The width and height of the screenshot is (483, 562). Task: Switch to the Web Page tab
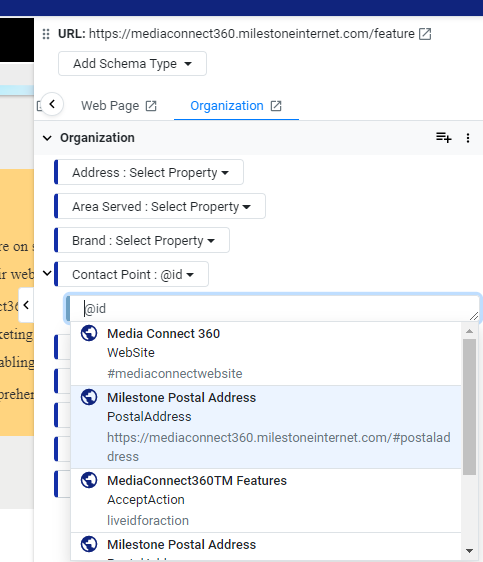[x=110, y=106]
